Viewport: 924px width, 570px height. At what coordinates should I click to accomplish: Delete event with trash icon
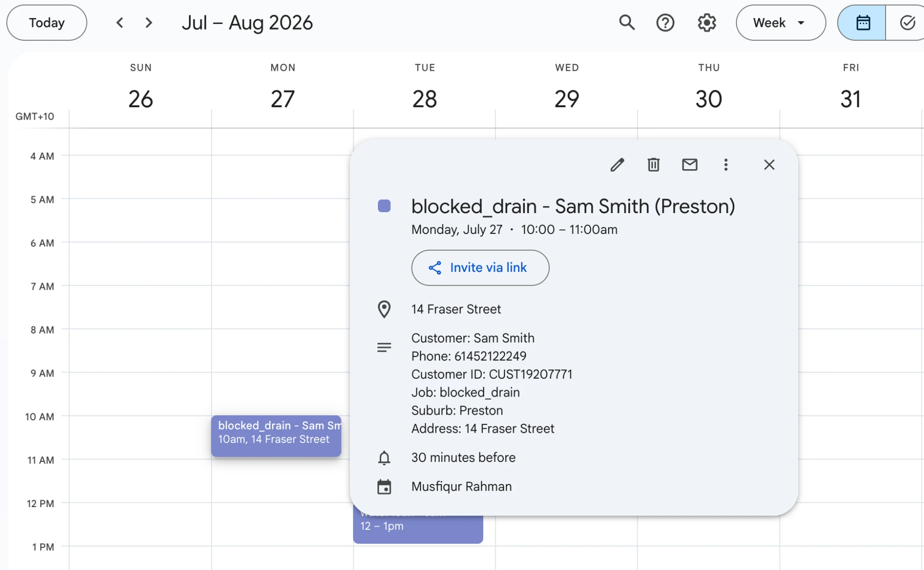[653, 165]
